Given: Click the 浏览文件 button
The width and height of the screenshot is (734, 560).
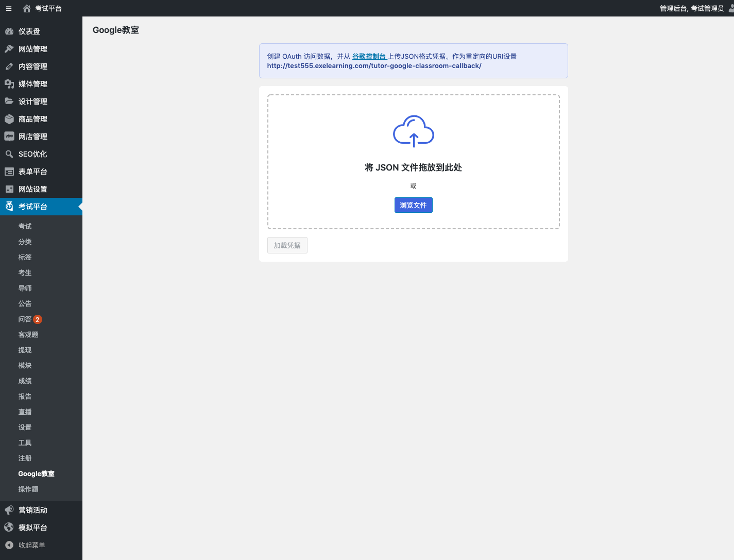Looking at the screenshot, I should [x=414, y=205].
